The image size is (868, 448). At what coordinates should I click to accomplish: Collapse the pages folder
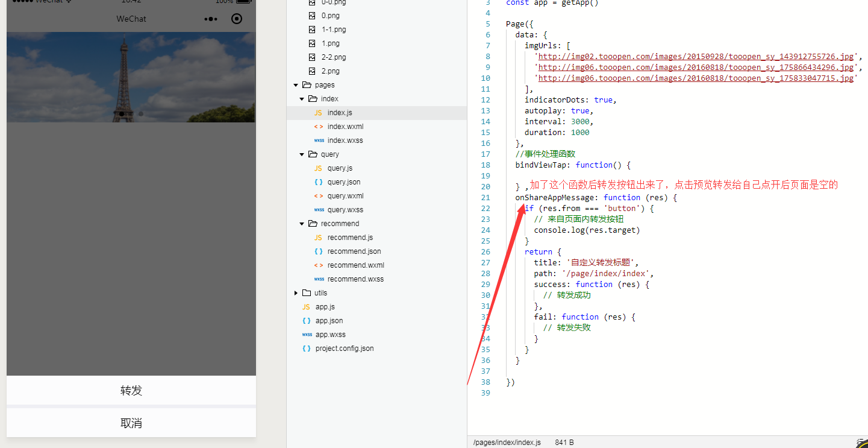click(x=296, y=85)
